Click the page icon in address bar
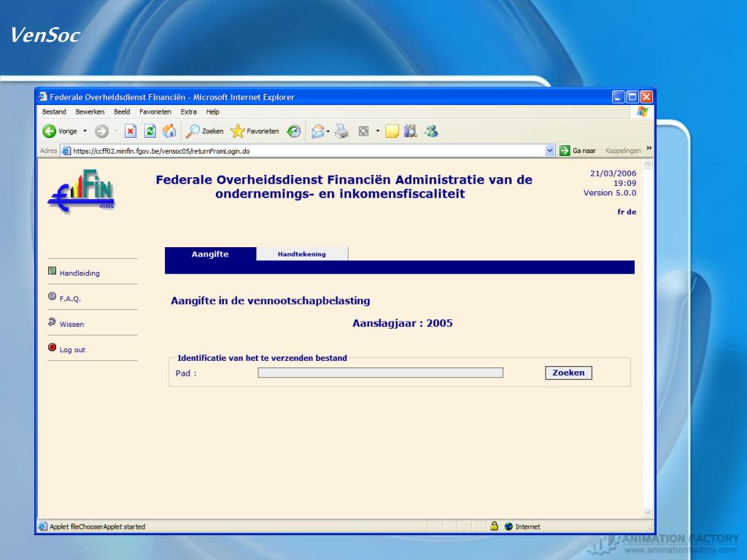This screenshot has width=747, height=560. [x=66, y=151]
